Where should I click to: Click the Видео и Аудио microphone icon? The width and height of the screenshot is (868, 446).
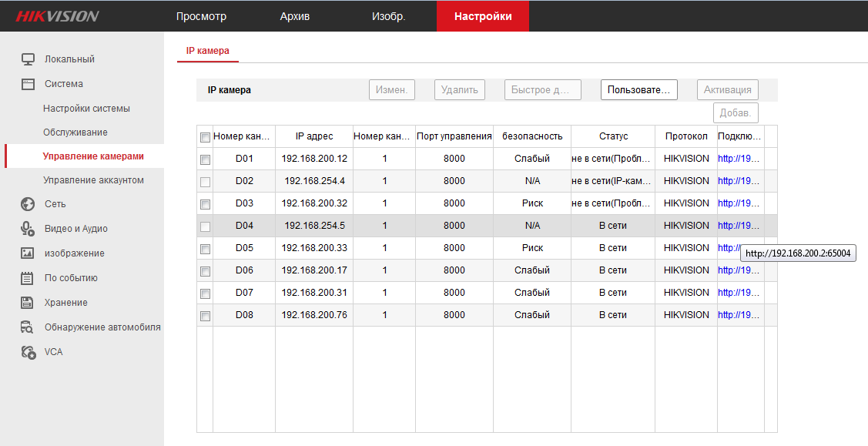pos(28,229)
